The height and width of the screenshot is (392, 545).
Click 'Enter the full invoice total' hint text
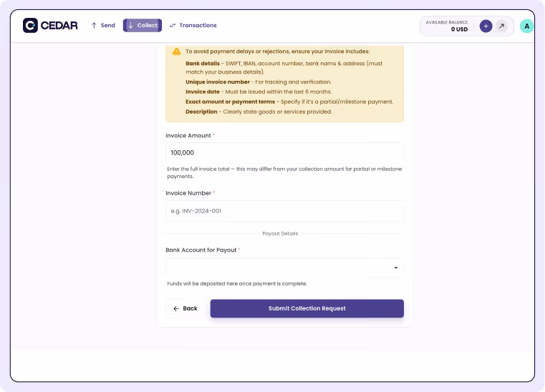coord(284,172)
